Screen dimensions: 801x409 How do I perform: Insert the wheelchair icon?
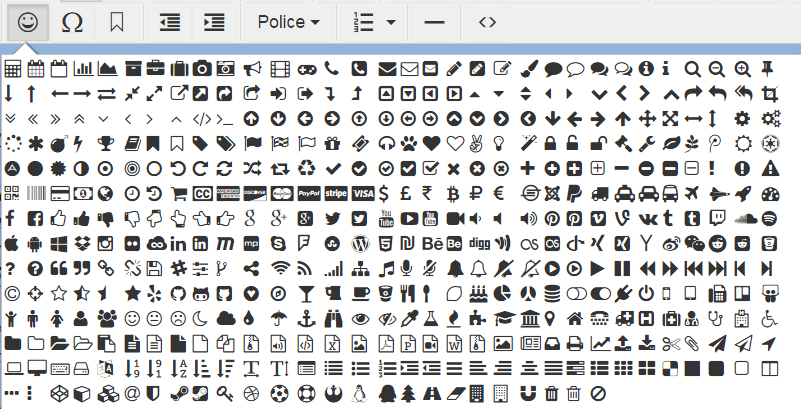point(769,319)
